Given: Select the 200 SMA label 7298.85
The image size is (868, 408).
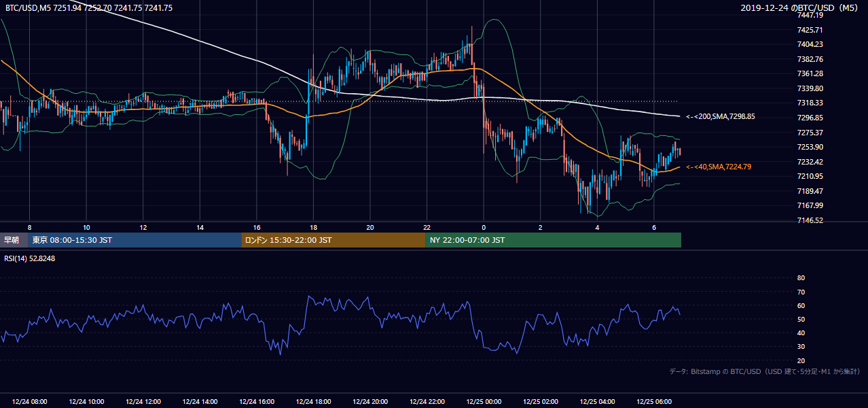Looking at the screenshot, I should [721, 116].
